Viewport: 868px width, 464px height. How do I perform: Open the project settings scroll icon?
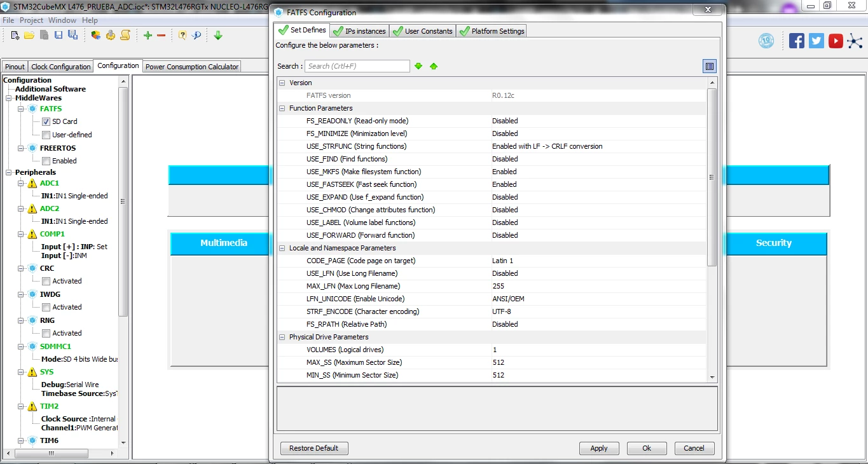[125, 35]
